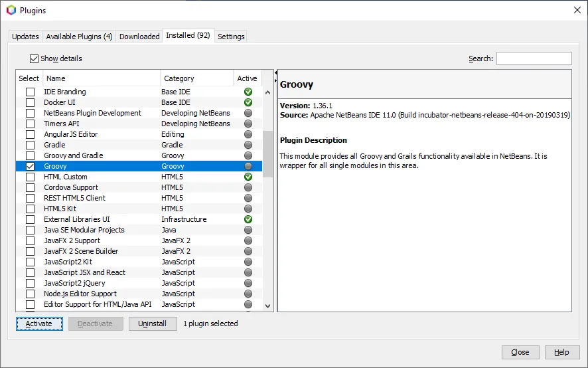The image size is (588, 368).
Task: Click the status icon for Node.js Editor Support
Action: point(248,294)
